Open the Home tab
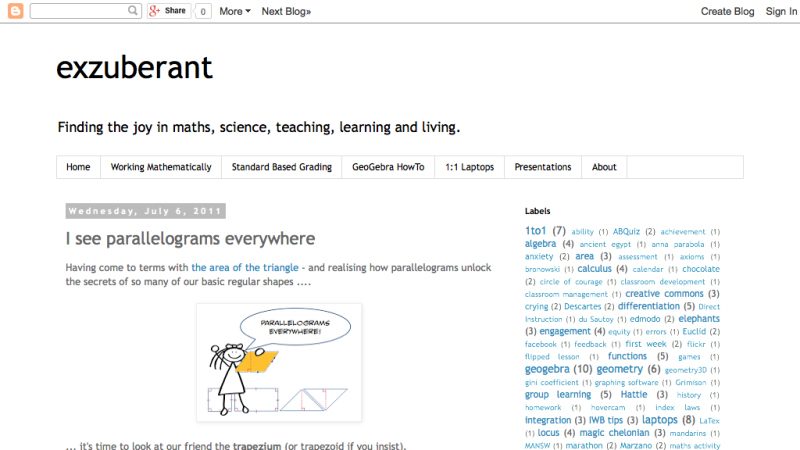800x450 pixels. click(x=78, y=167)
